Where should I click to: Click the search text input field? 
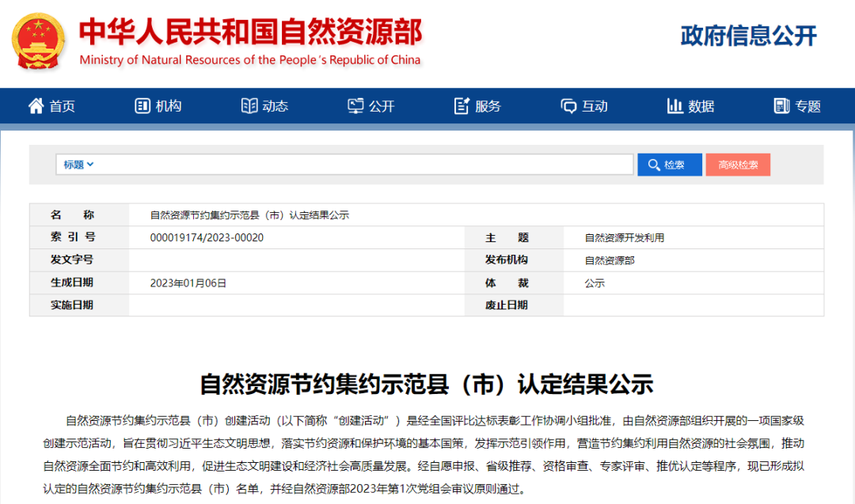pyautogui.click(x=364, y=165)
